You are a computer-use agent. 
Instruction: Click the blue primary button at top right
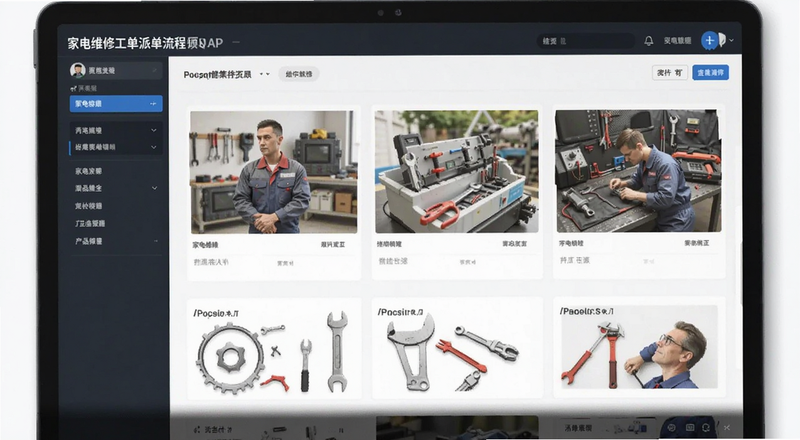[710, 72]
